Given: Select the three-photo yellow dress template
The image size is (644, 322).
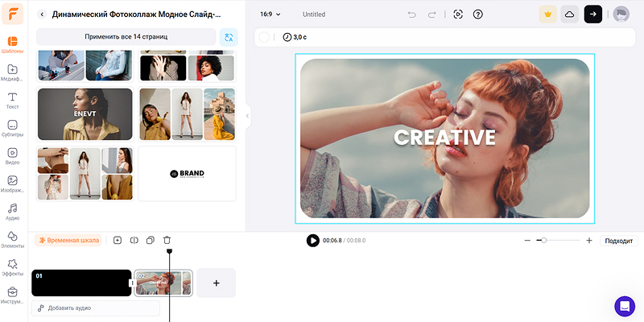Looking at the screenshot, I should [188, 114].
